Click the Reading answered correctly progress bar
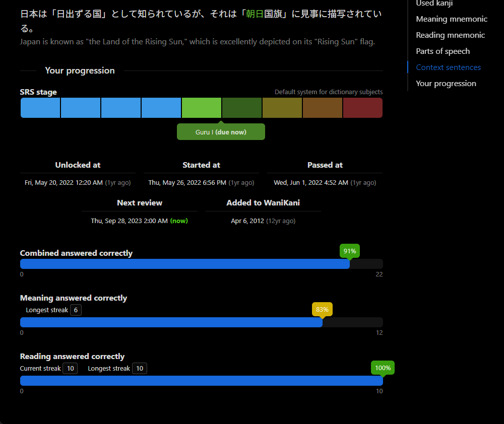Screen dimensions: 504x424 click(x=202, y=381)
